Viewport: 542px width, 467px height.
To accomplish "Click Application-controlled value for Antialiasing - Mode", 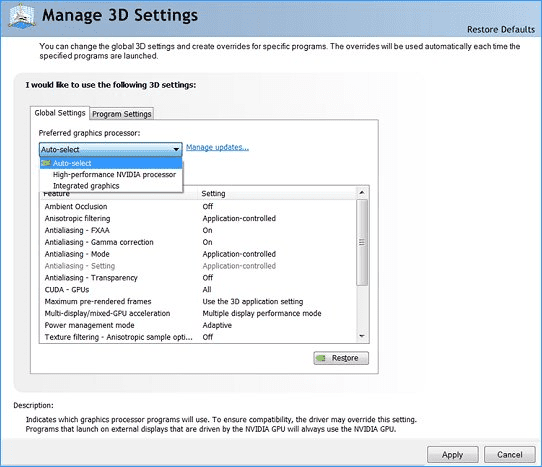I will [x=239, y=254].
